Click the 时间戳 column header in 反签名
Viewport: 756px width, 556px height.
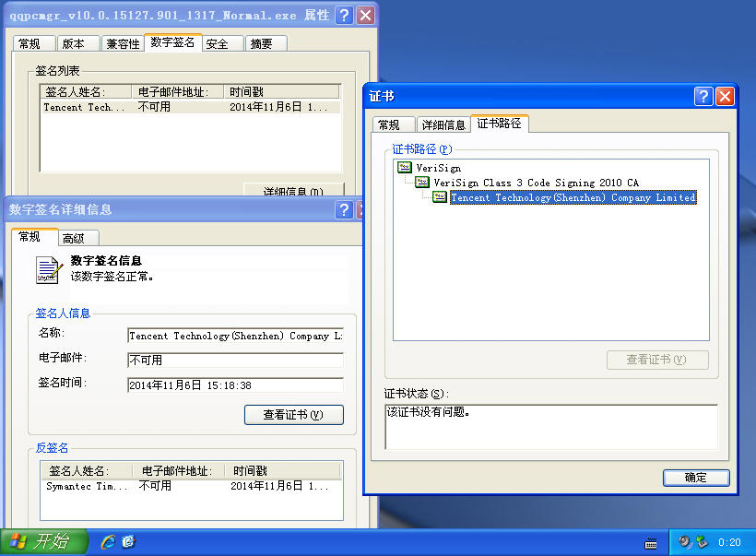(283, 470)
